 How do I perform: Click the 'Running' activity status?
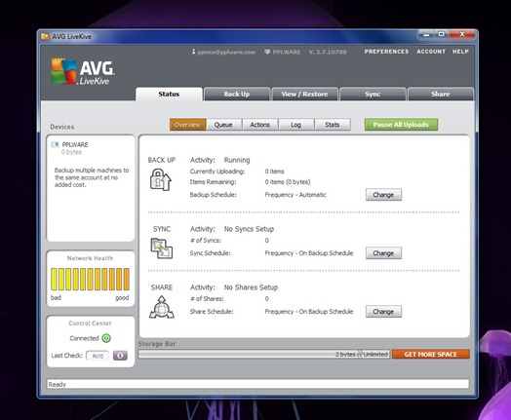tap(237, 160)
